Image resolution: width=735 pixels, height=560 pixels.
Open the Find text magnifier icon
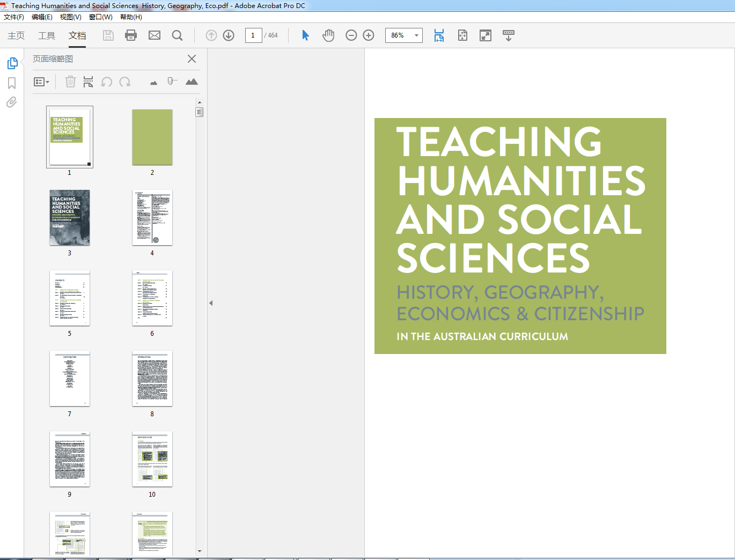(177, 35)
